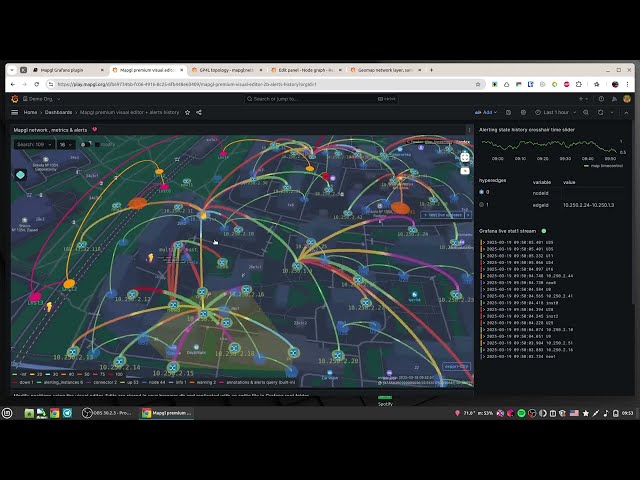Click the pink heart icon beside panel title

(x=95, y=129)
